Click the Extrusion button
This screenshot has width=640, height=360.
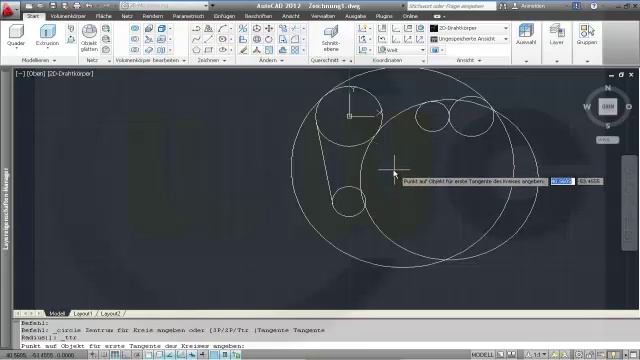point(47,36)
